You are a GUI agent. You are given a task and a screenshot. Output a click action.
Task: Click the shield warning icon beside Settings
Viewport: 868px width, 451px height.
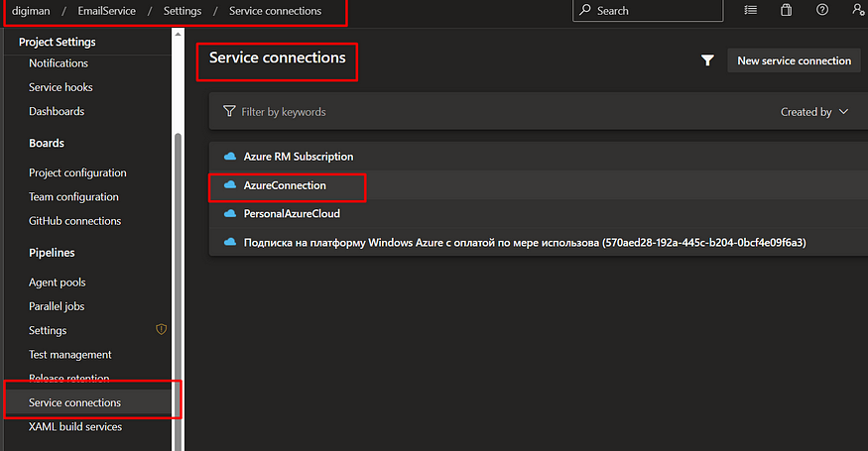click(161, 329)
